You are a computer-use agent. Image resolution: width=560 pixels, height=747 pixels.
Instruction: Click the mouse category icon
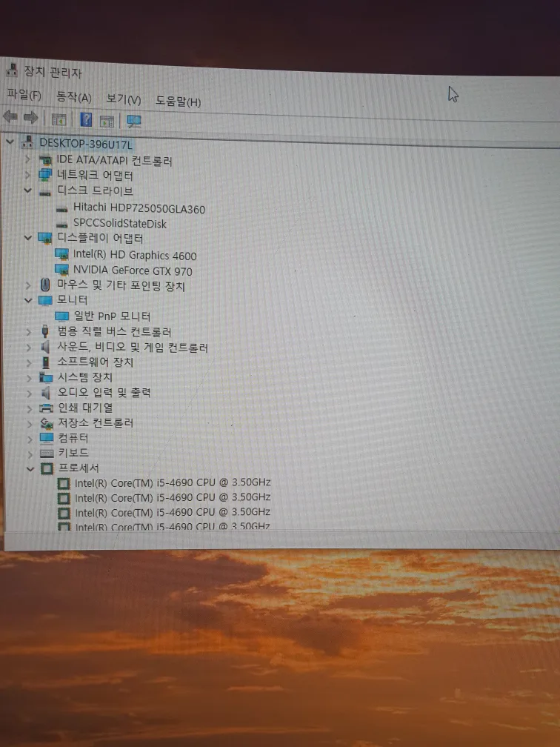(45, 285)
